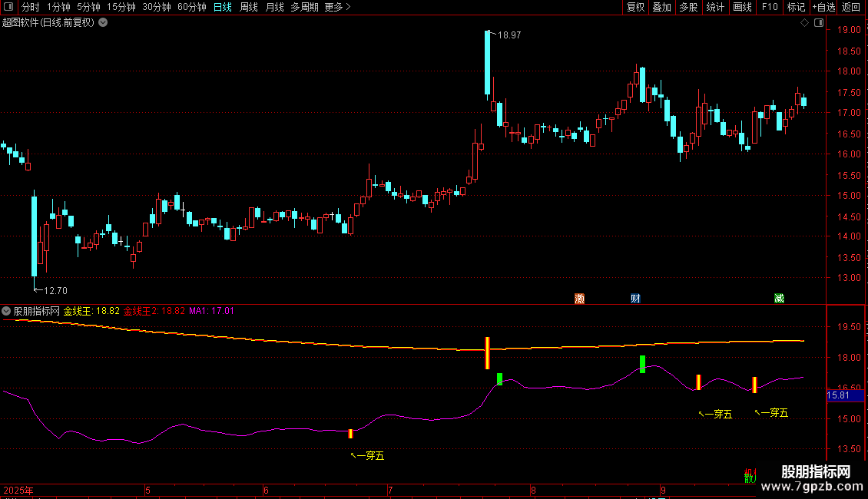
Task: Click the 2025年 date axis label
Action: (18, 491)
